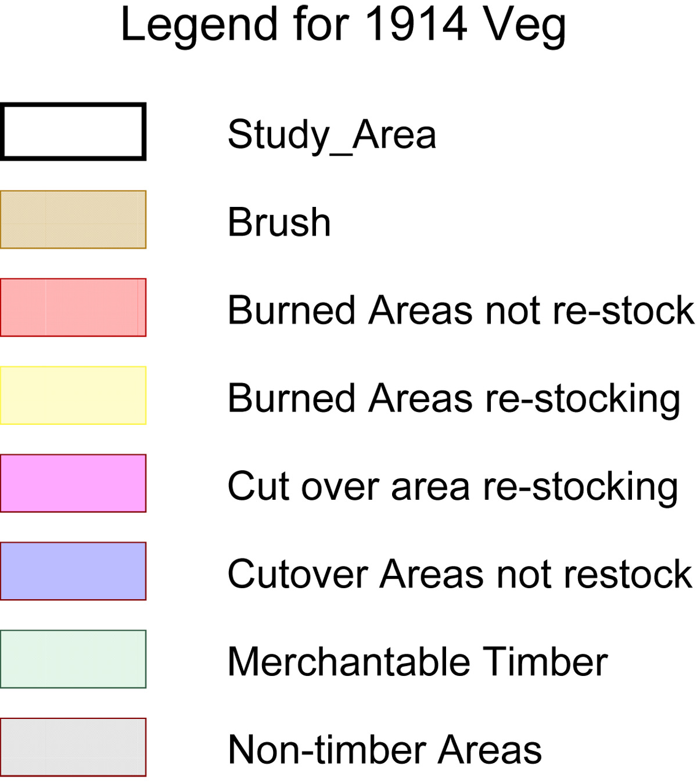Click the word Legend in the title
Viewport: 697px width, 784px height.
point(199,27)
